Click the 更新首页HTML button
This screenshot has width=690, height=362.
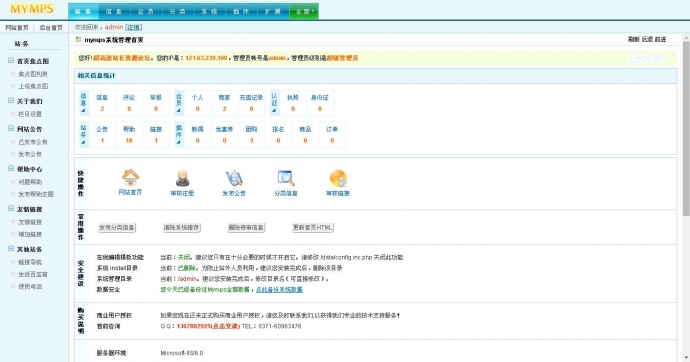coord(313,227)
